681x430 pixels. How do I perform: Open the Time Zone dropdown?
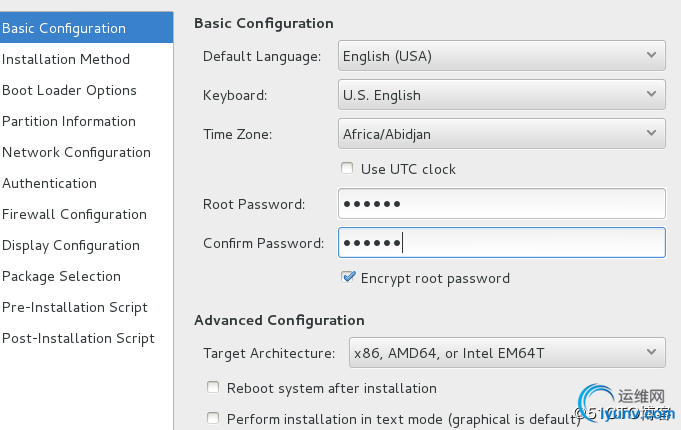click(502, 134)
